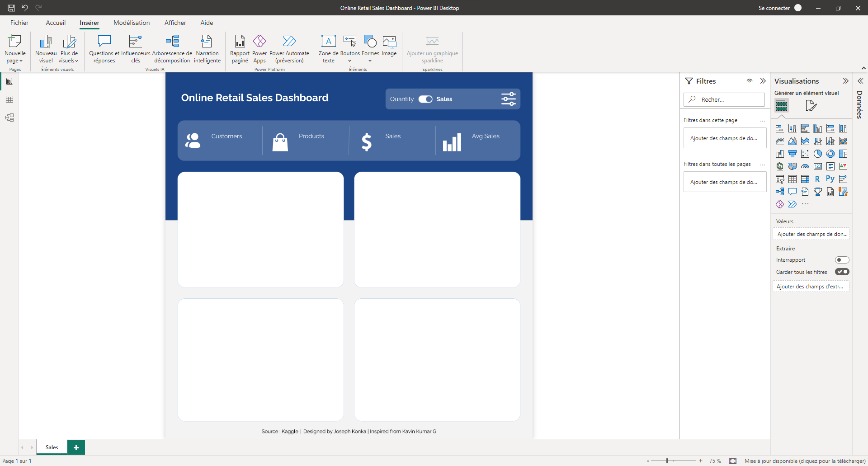This screenshot has height=466, width=868.
Task: Select the waterfall chart visual
Action: coord(779,154)
